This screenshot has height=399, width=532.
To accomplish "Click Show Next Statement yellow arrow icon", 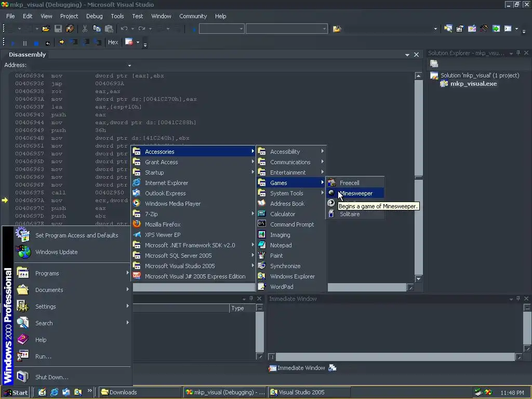I will coord(61,42).
